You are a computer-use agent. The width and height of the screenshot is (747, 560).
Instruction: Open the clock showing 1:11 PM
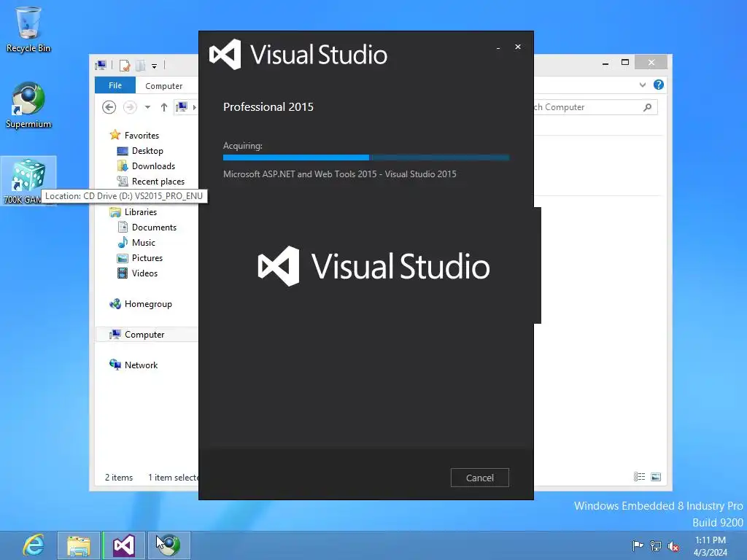(x=711, y=546)
